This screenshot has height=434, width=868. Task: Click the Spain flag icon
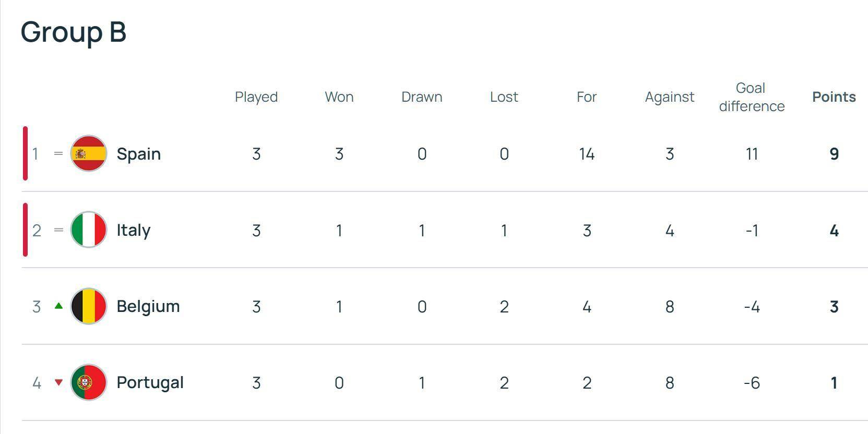point(89,153)
